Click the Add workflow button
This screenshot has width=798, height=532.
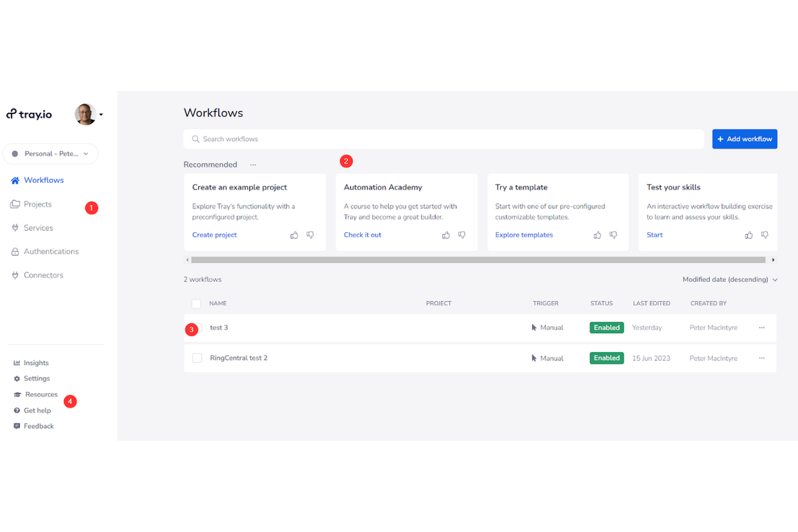point(745,139)
